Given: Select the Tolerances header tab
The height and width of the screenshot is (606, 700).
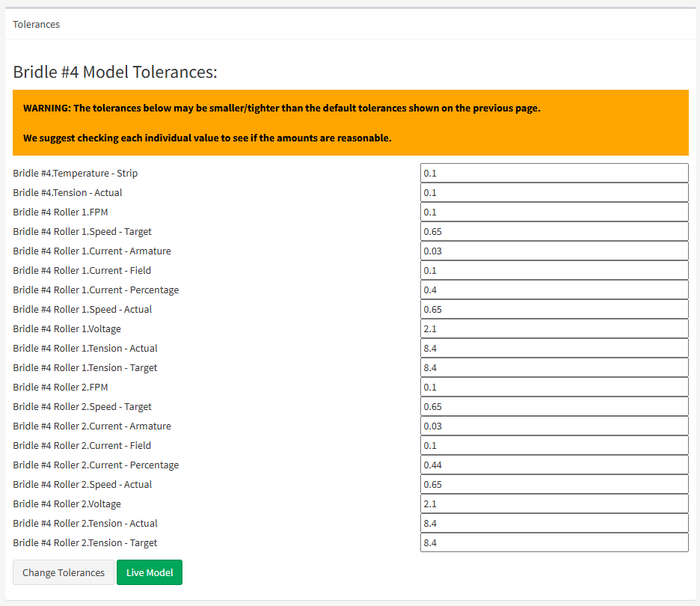Looking at the screenshot, I should pos(37,24).
